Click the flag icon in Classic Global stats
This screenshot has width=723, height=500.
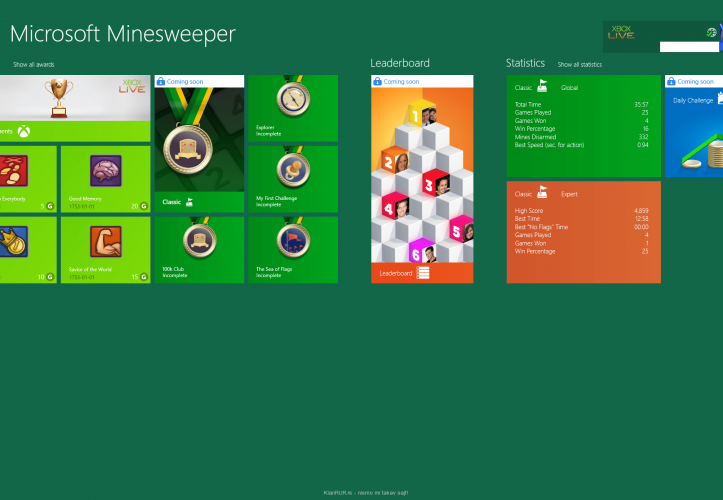point(542,87)
